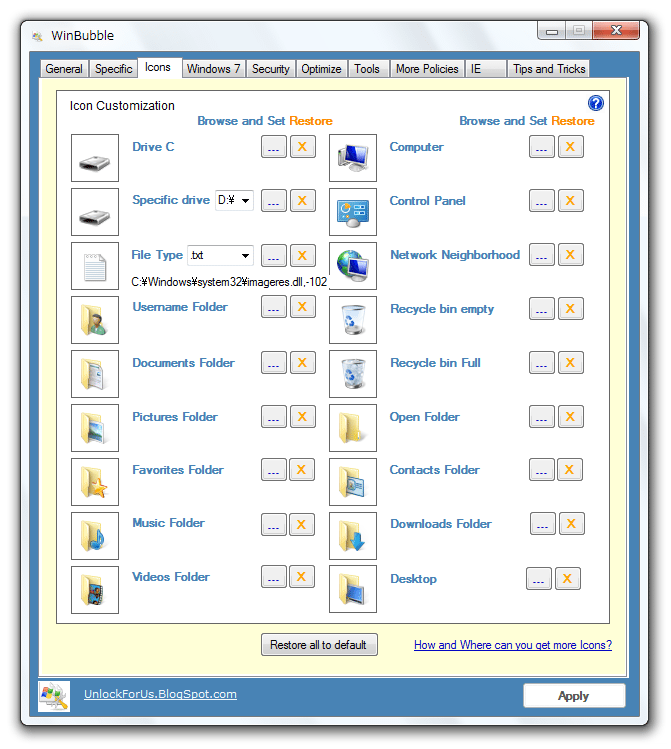Click the File Type text document icon

pos(95,266)
